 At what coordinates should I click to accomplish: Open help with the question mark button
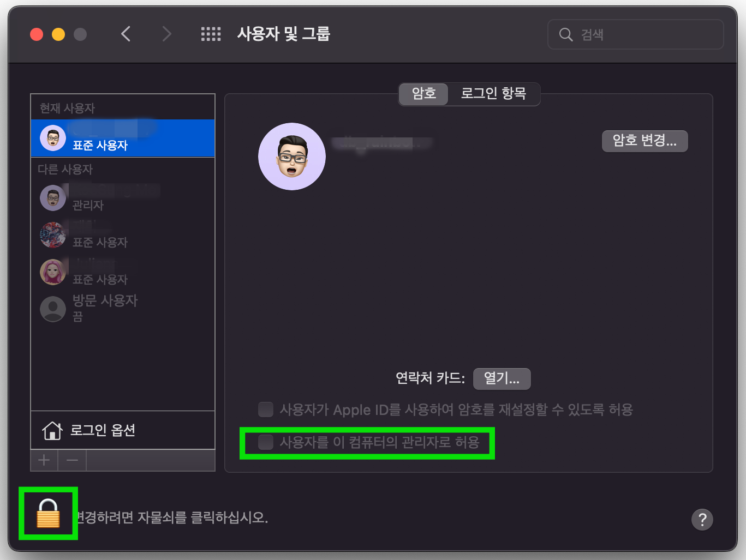702,520
